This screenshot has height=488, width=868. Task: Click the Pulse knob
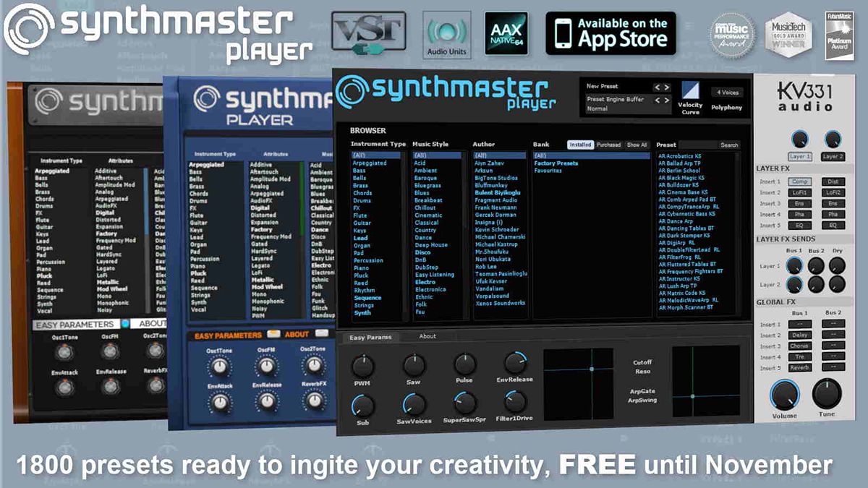[x=464, y=364]
